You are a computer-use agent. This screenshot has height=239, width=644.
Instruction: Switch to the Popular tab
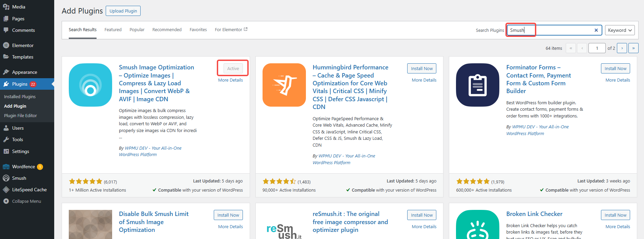click(x=137, y=30)
